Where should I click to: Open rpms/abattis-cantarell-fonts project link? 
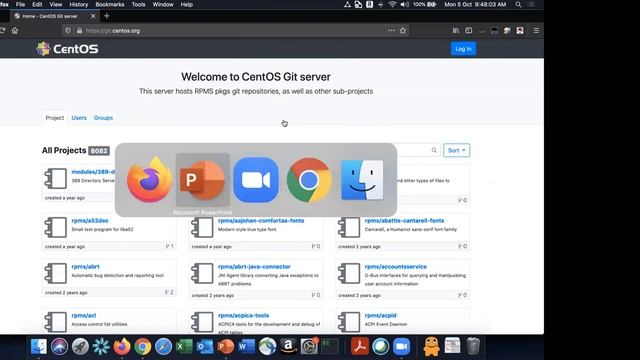(404, 221)
